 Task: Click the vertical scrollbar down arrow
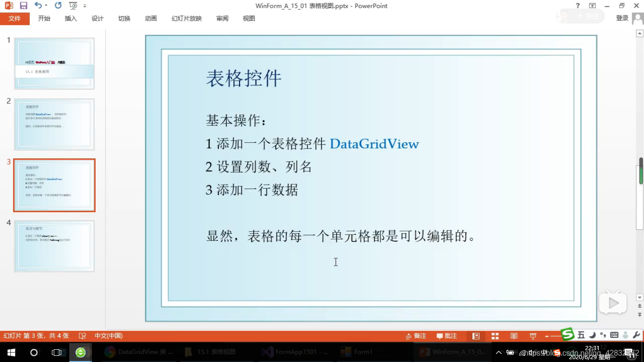[x=640, y=297]
